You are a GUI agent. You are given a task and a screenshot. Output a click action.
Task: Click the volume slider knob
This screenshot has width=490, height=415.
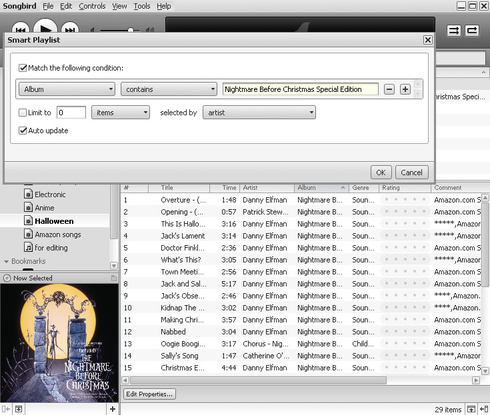point(131,30)
